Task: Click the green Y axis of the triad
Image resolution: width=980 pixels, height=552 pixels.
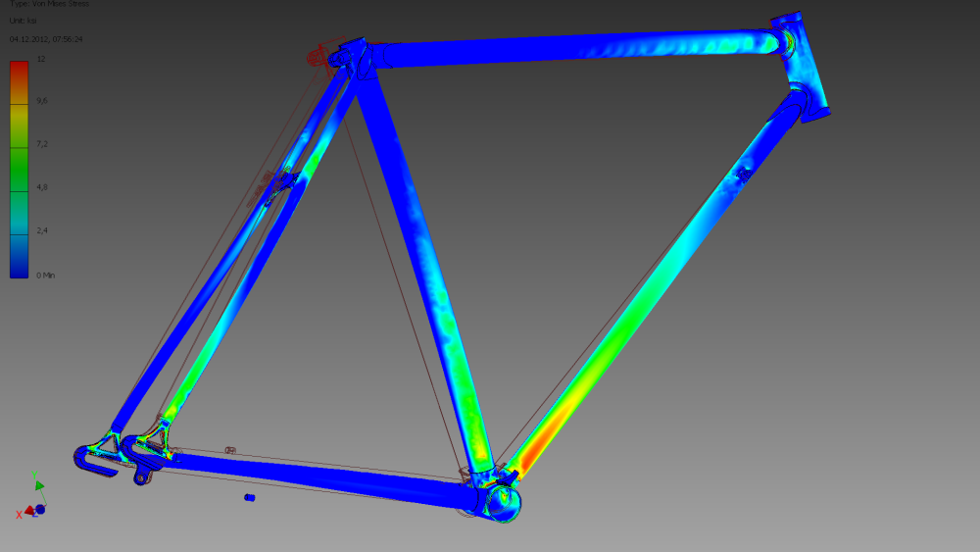Action: (x=38, y=483)
